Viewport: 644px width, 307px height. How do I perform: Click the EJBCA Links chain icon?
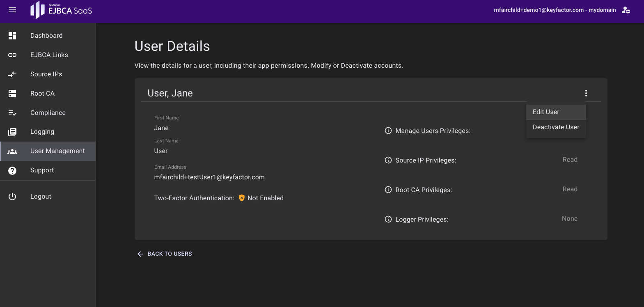point(12,55)
